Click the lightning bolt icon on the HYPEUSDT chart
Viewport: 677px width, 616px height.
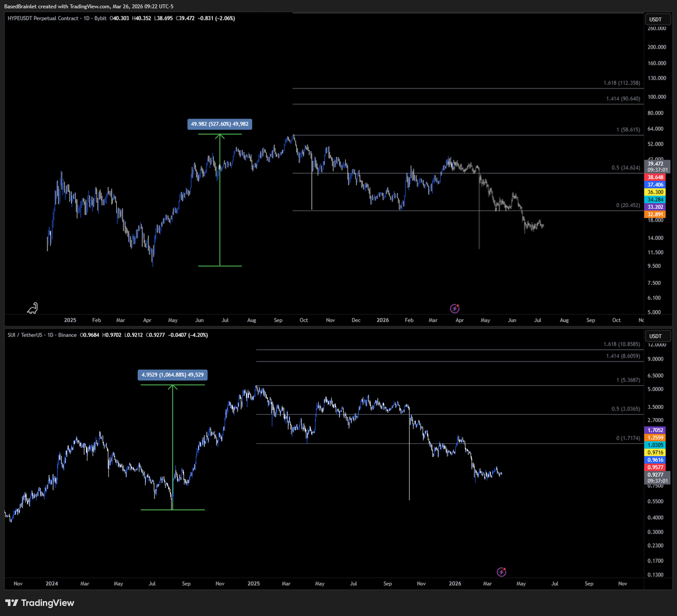[x=455, y=308]
